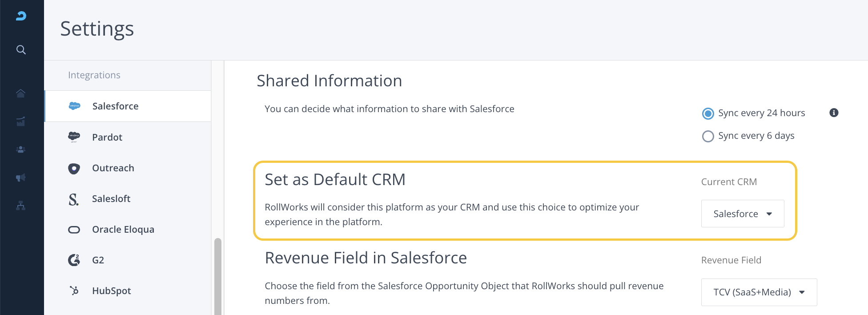Open the Current CRM Salesforce dropdown
868x315 pixels.
tap(742, 214)
